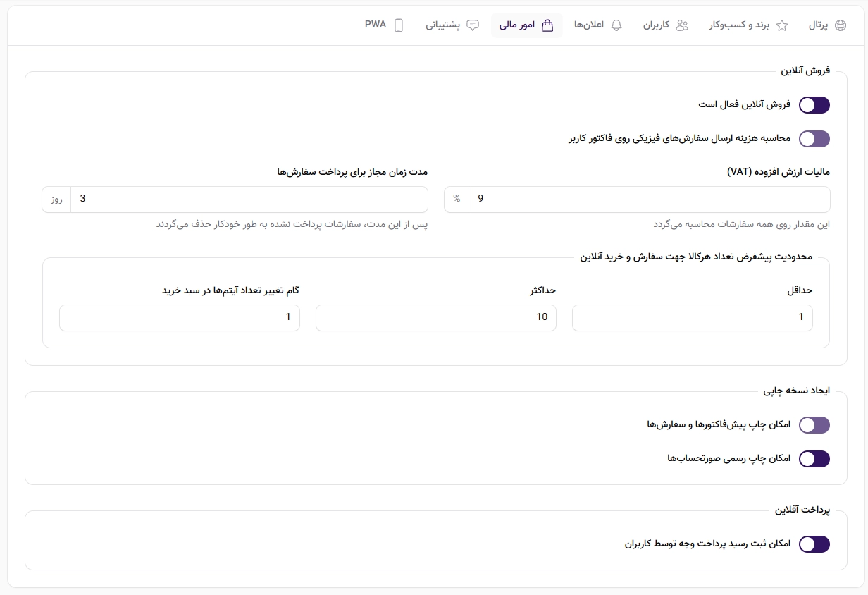The image size is (868, 595).
Task: Click the مدت زمان مجاز برای پرداخت label
Action: 352,172
